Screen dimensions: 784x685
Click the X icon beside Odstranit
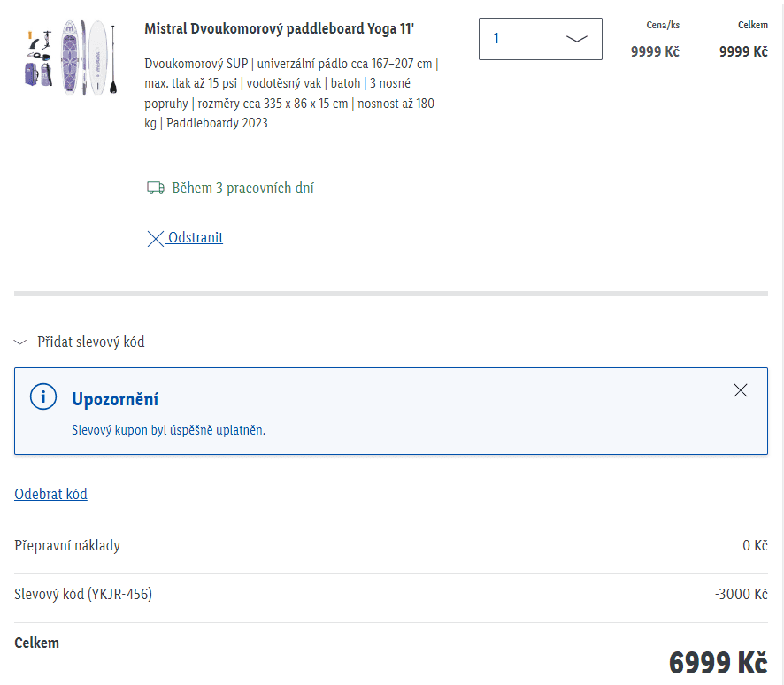point(156,239)
